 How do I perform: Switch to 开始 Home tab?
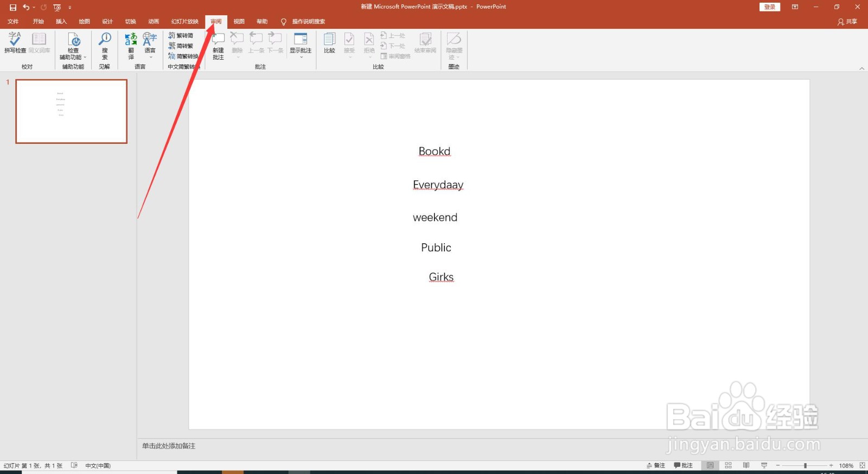(x=38, y=22)
